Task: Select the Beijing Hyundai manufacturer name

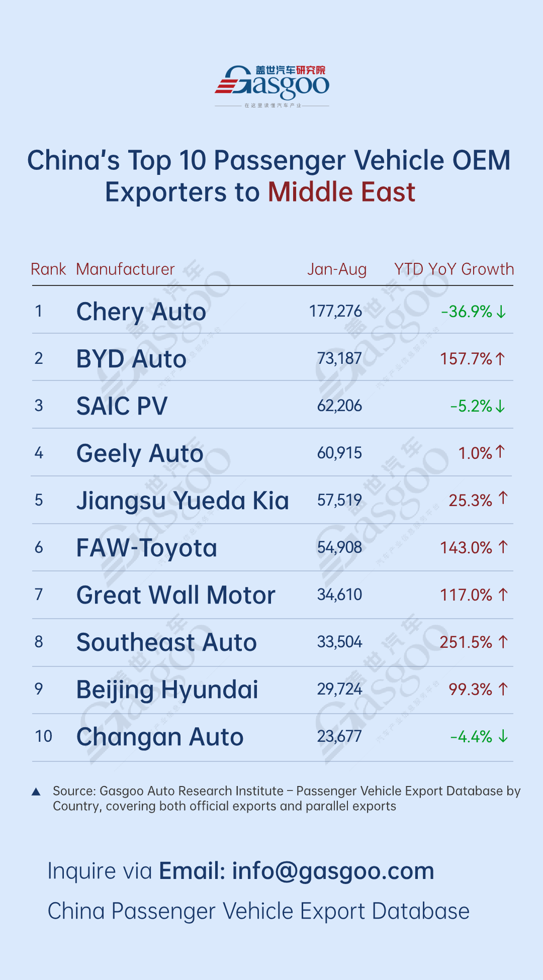Action: [x=167, y=690]
